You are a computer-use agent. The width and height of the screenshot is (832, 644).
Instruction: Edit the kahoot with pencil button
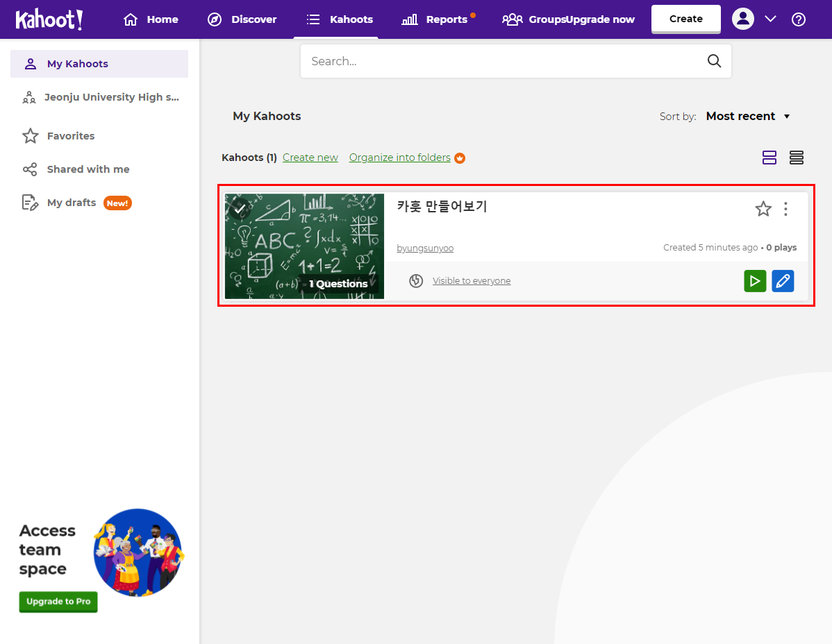(783, 281)
